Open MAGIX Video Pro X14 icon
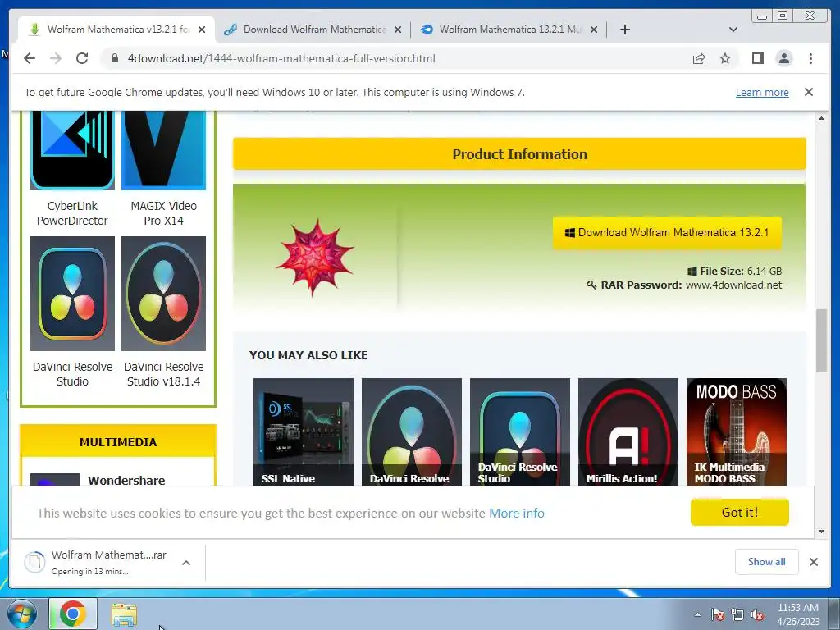The height and width of the screenshot is (630, 840). click(x=163, y=150)
